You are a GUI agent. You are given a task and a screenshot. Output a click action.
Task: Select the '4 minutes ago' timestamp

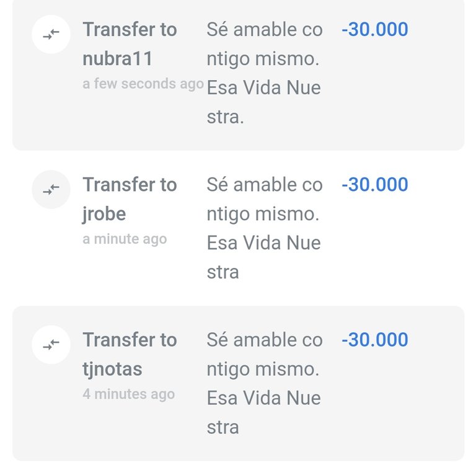pyautogui.click(x=129, y=394)
